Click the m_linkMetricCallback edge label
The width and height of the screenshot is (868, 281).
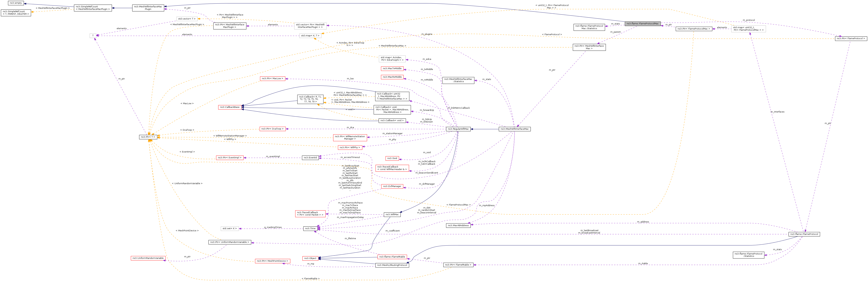pyautogui.click(x=459, y=108)
